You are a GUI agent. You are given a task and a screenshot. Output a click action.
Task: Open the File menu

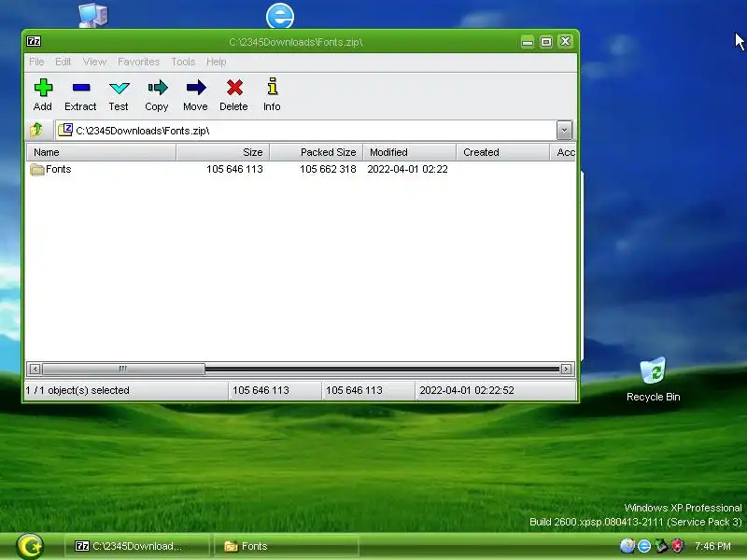point(36,62)
